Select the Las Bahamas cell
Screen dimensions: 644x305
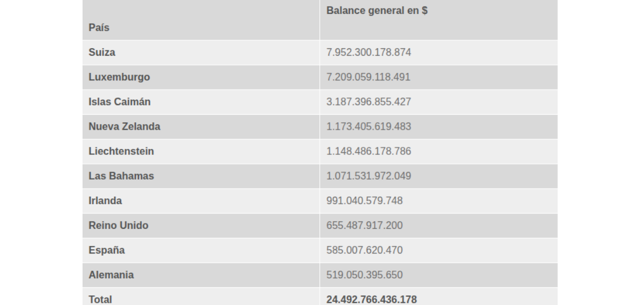(121, 176)
